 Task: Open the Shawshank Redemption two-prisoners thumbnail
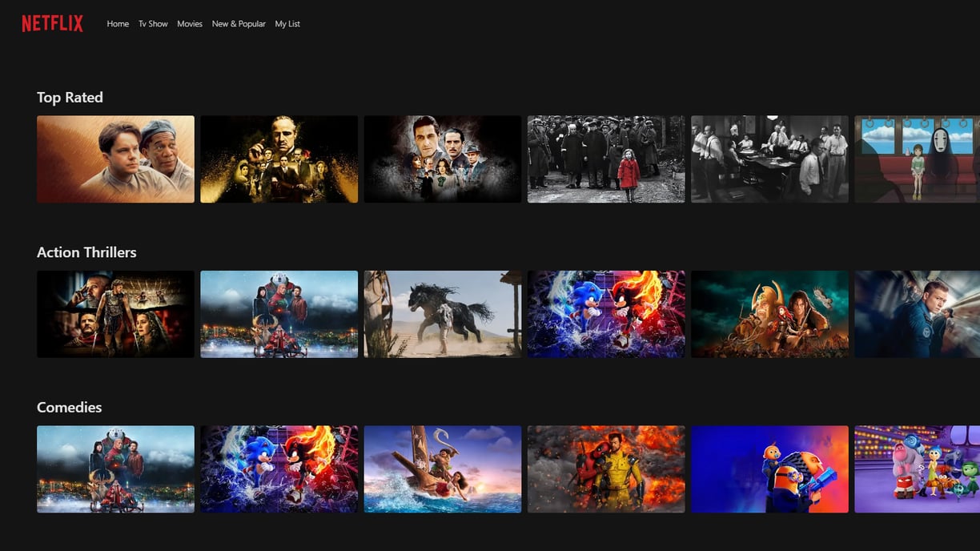coord(115,159)
